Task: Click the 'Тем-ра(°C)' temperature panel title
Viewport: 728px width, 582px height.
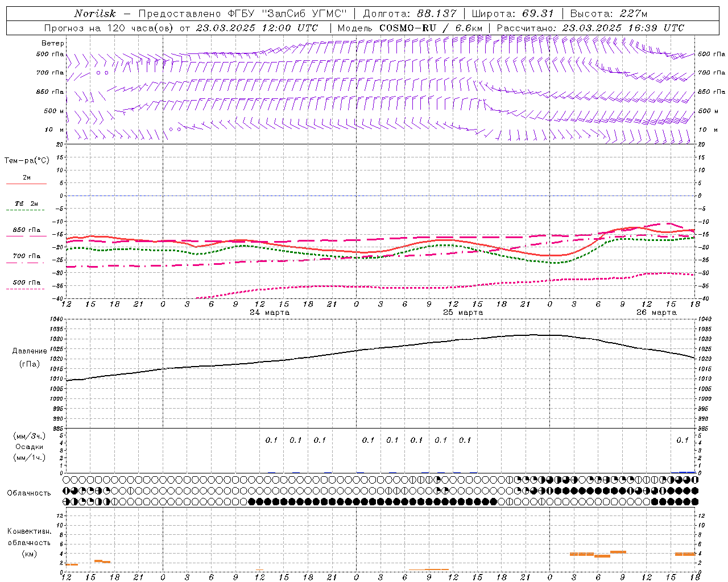Action: (x=27, y=161)
